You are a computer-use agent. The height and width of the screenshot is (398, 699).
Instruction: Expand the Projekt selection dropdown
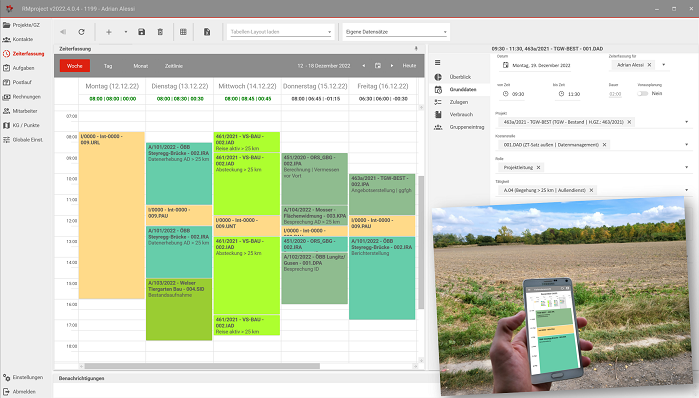(687, 122)
